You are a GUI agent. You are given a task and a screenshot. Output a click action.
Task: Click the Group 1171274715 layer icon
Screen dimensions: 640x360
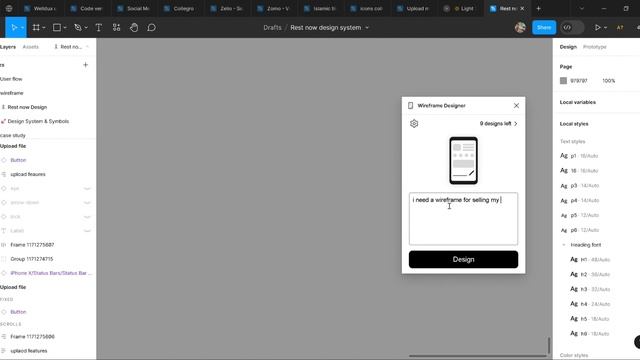click(x=4, y=259)
